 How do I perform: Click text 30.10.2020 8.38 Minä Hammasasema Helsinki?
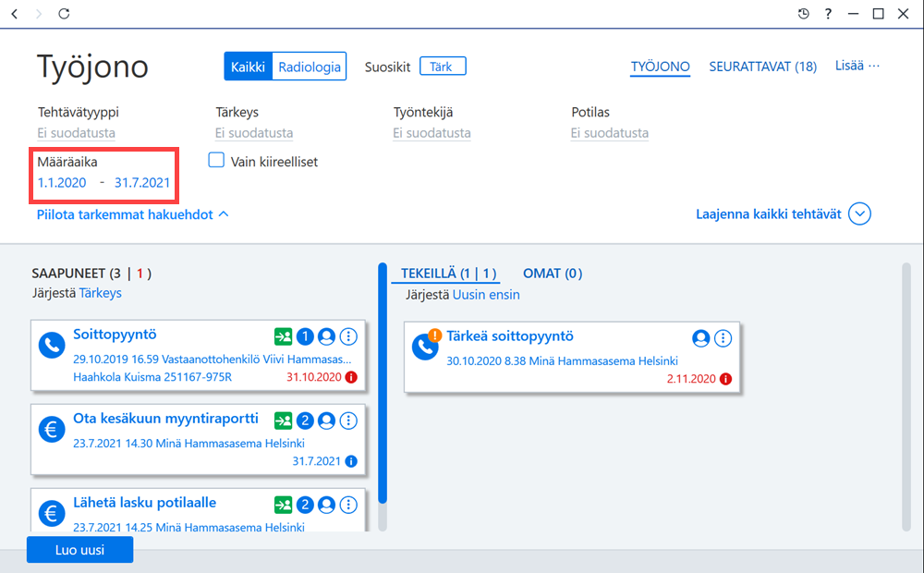tap(562, 360)
